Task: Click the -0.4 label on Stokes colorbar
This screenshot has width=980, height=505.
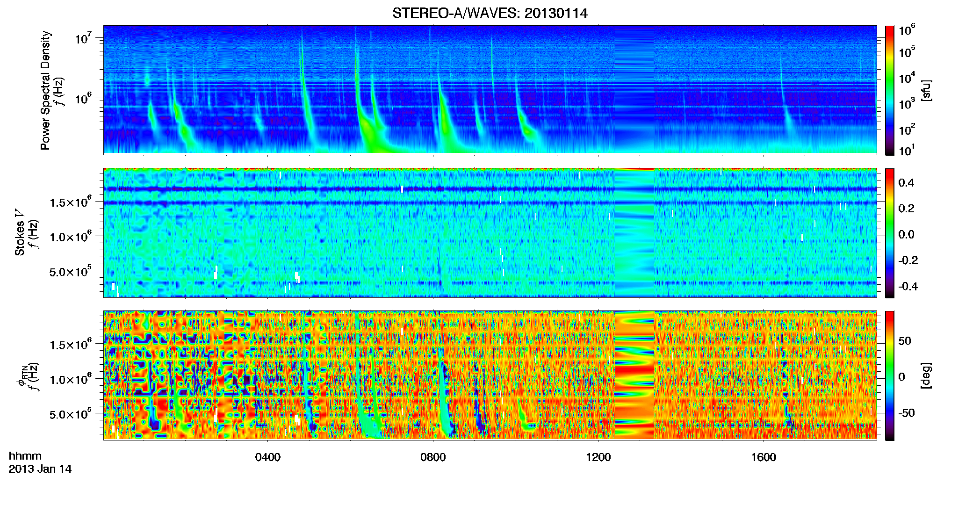Action: 908,286
